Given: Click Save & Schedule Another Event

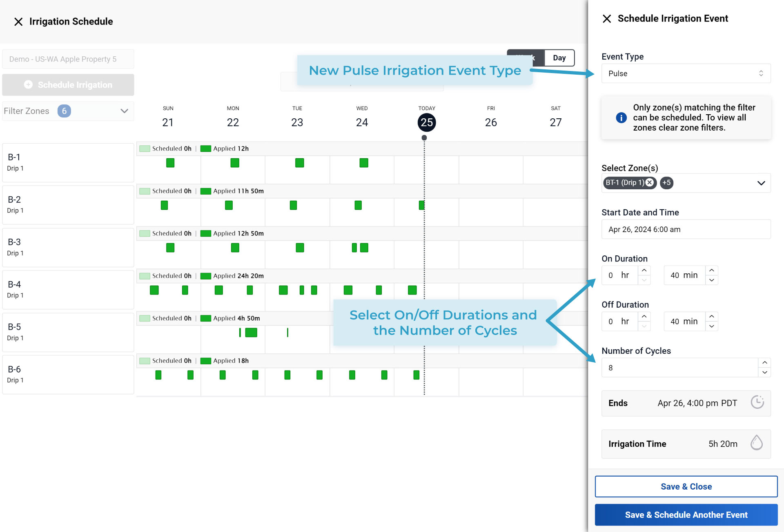Looking at the screenshot, I should (686, 515).
